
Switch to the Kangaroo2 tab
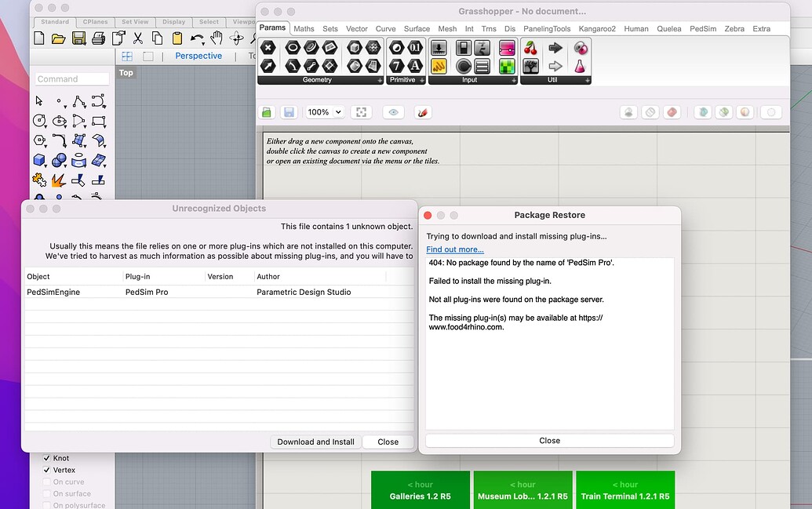point(596,28)
